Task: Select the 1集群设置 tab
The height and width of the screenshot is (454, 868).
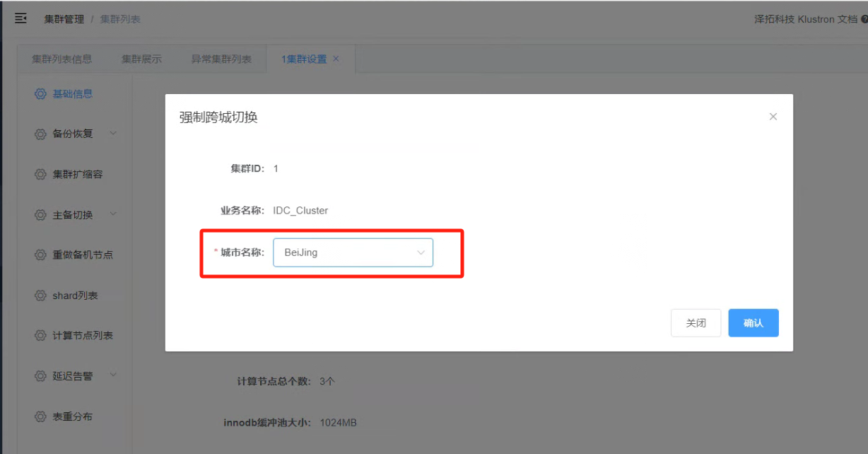Action: (304, 59)
